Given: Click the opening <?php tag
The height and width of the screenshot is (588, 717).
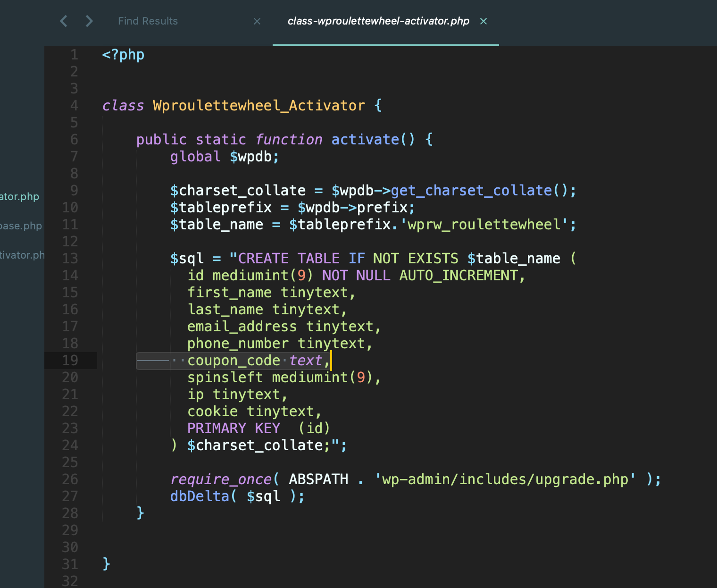Looking at the screenshot, I should (123, 55).
